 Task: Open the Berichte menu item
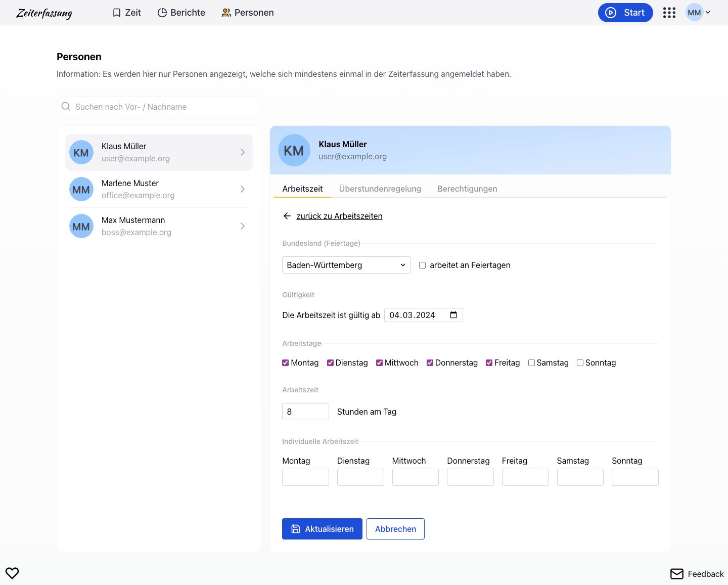[181, 13]
